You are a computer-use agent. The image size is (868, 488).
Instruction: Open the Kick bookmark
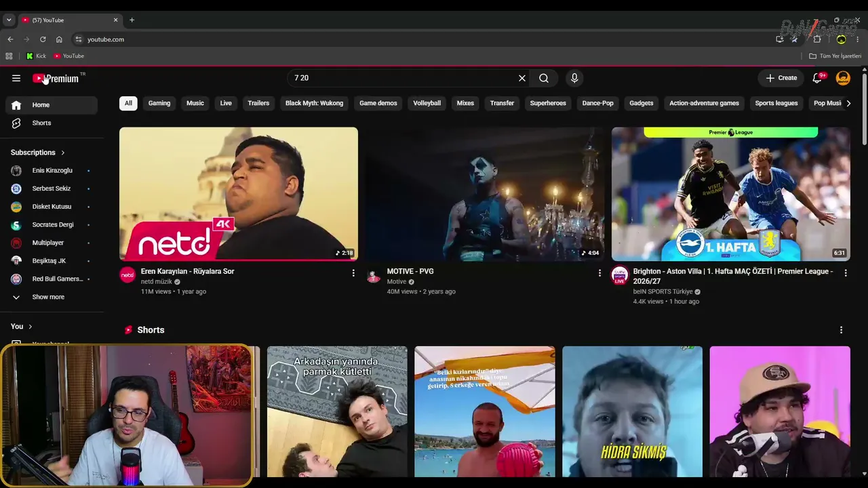pos(36,56)
